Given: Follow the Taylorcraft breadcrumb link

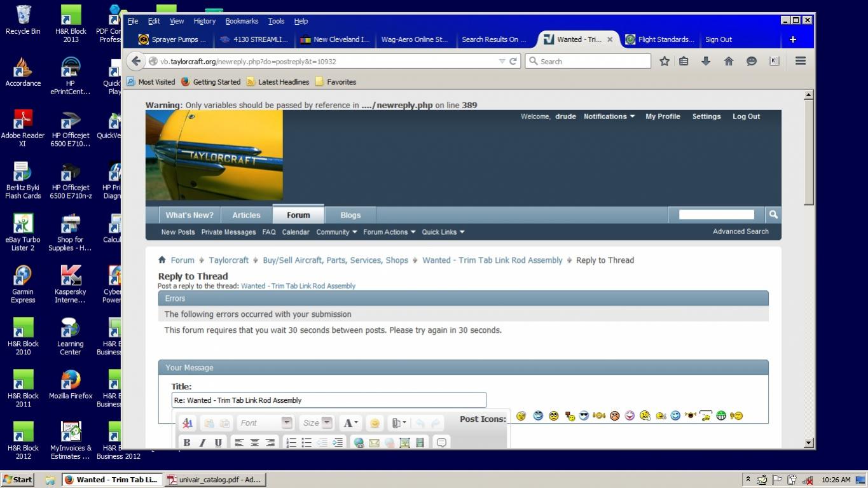Looking at the screenshot, I should pyautogui.click(x=228, y=260).
